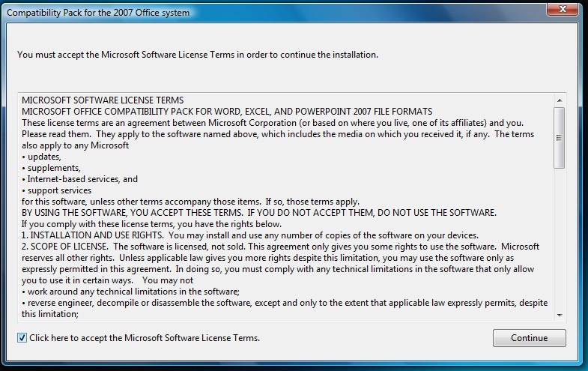The width and height of the screenshot is (588, 371).
Task: Click 'If you comply with these license terms' line
Action: pyautogui.click(x=151, y=224)
